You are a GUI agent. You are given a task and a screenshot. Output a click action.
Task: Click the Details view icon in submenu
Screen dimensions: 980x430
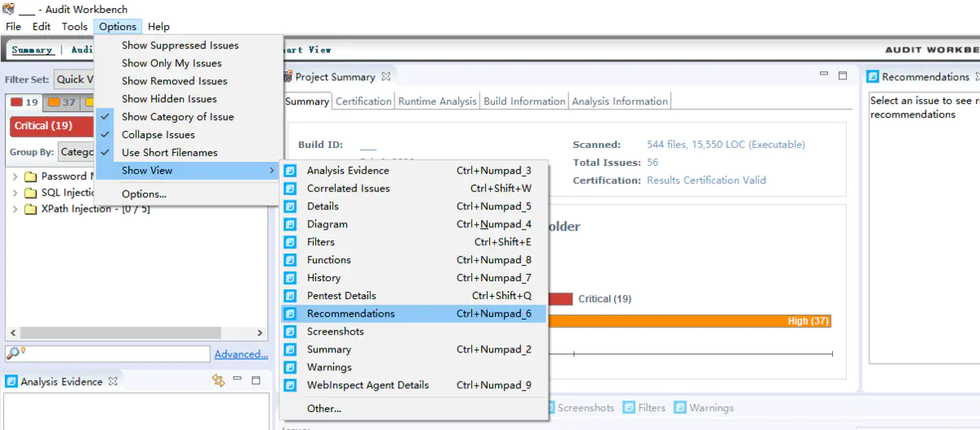click(x=290, y=207)
